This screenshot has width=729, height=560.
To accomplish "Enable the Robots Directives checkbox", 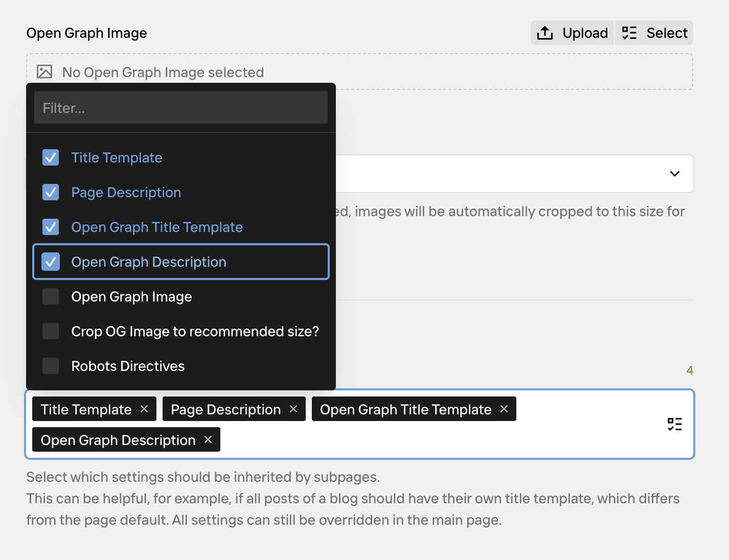I will point(51,366).
